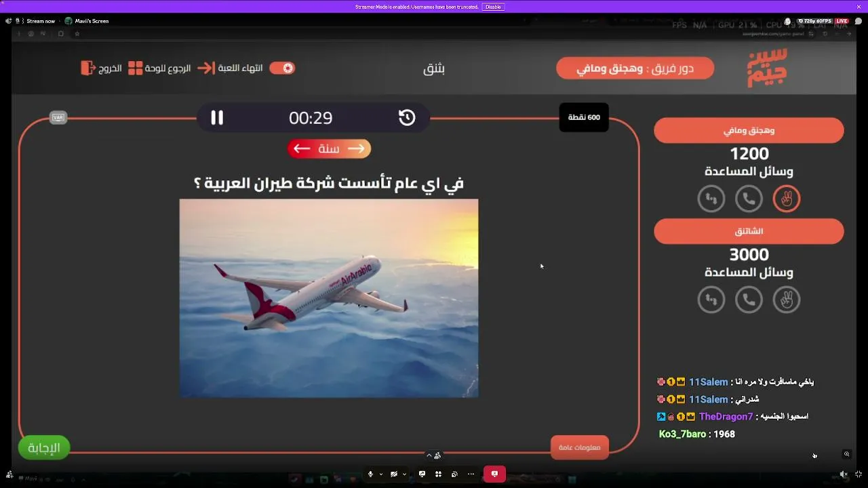Click انتهاء اللعبة to end the game
This screenshot has height=488, width=868.
[240, 68]
